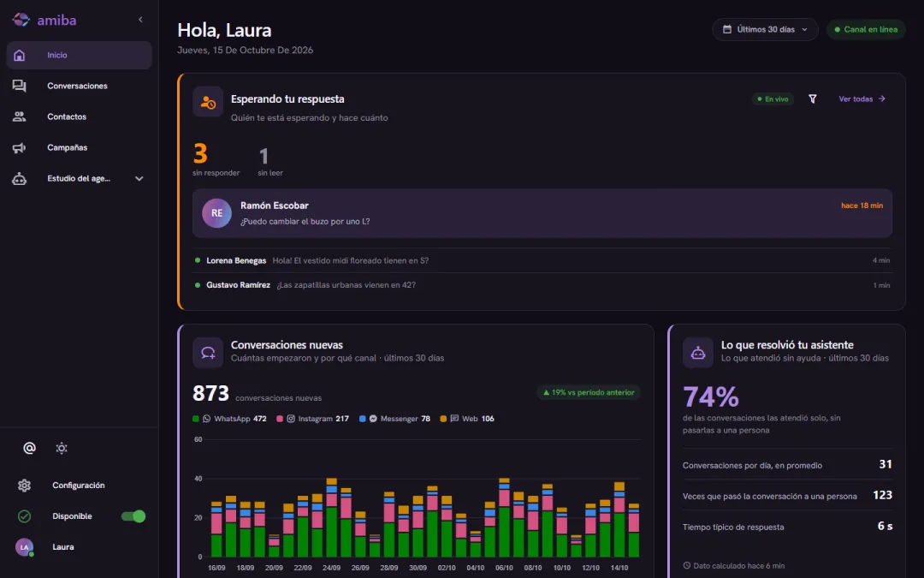924x578 pixels.
Task: Click the green WhatsApp legend color swatch
Action: coord(196,419)
